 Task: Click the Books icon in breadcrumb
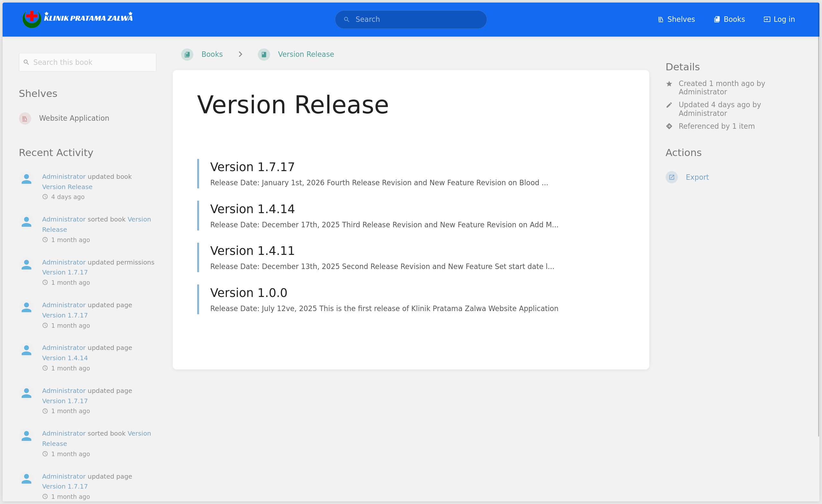coord(187,54)
